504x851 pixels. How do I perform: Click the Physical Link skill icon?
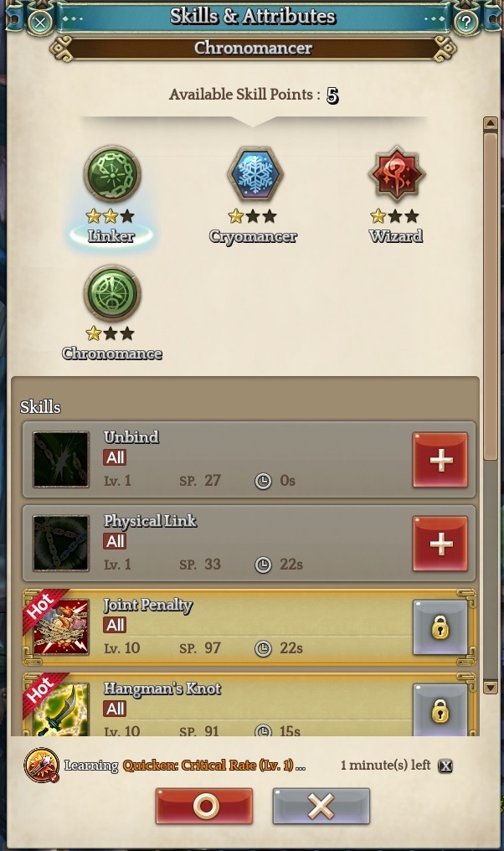coord(61,544)
